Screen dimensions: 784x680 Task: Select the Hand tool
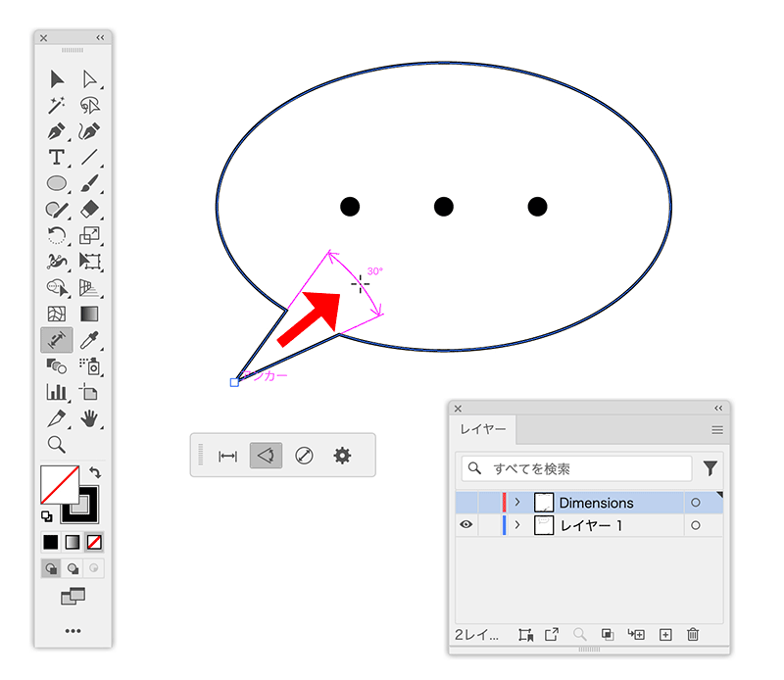coord(89,418)
